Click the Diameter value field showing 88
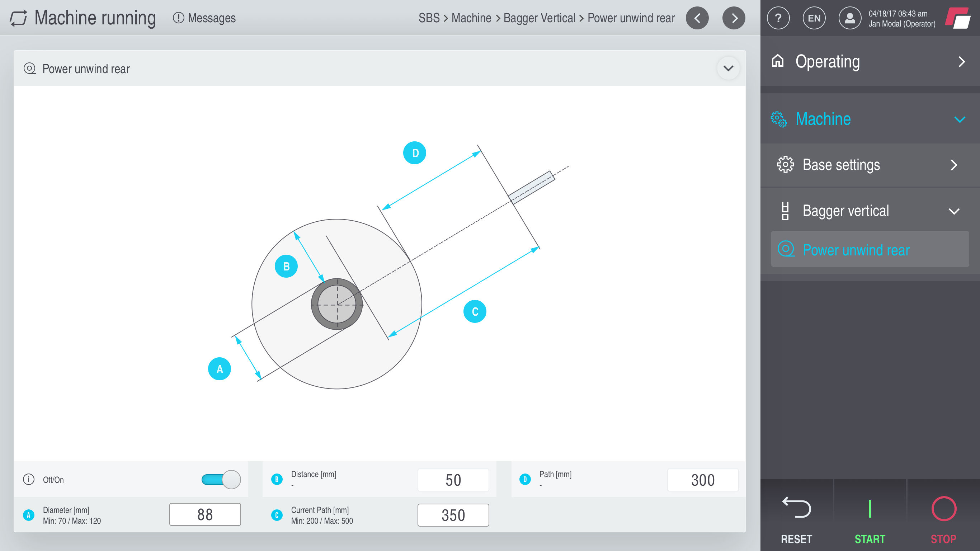Viewport: 980px width, 551px height. pyautogui.click(x=205, y=514)
